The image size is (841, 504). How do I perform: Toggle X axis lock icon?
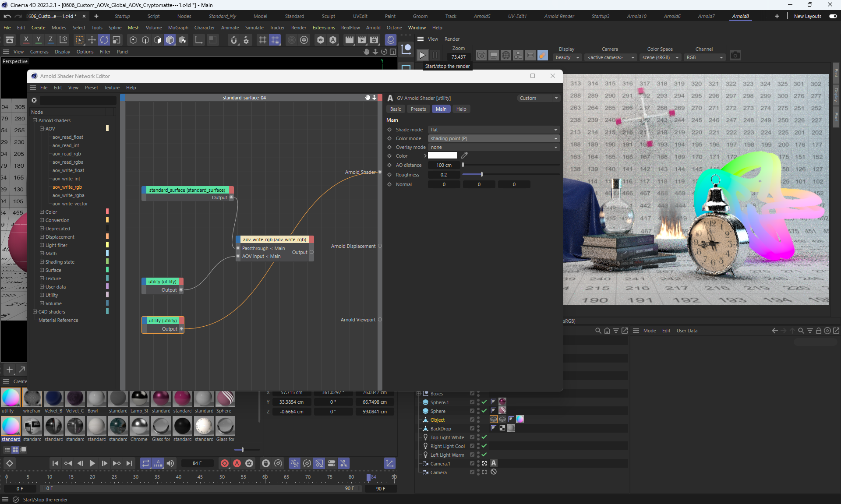coord(26,40)
